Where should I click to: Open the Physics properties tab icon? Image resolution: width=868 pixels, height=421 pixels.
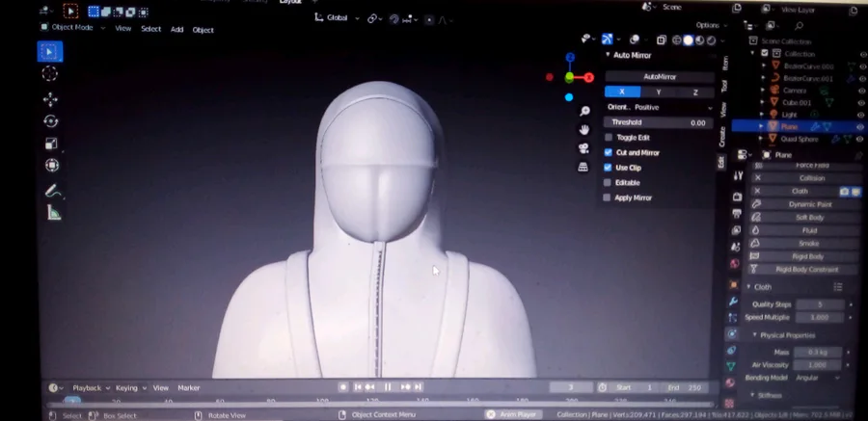pos(732,333)
